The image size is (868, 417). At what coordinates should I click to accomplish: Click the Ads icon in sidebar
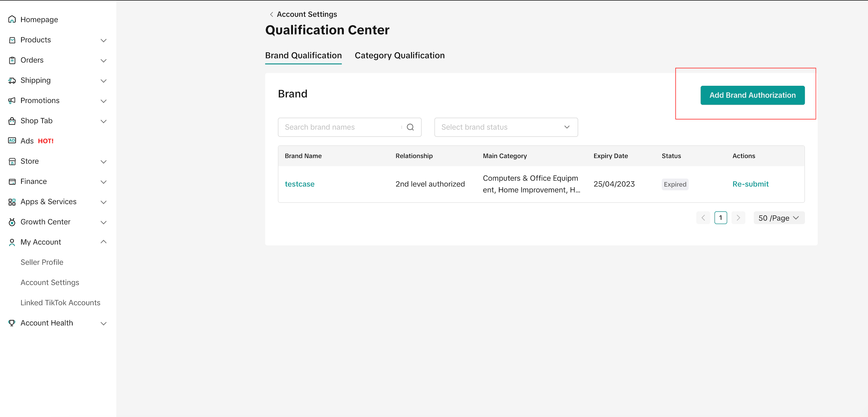[x=12, y=141]
